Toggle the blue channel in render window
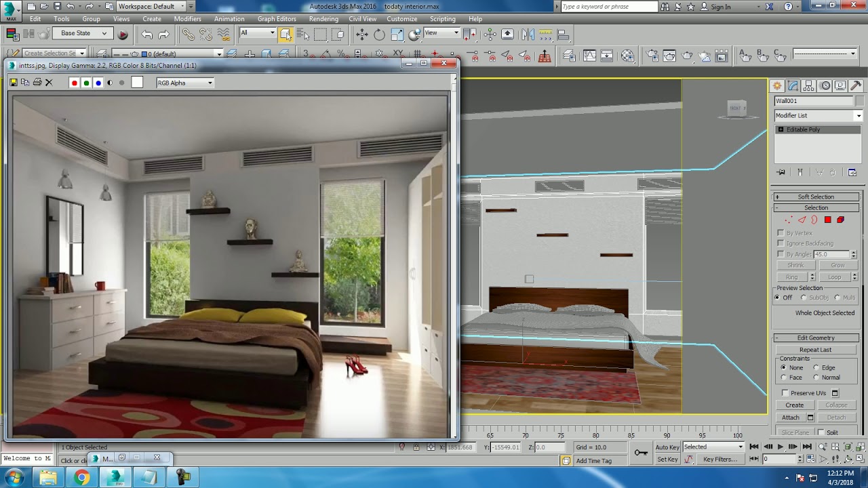Viewport: 868px width, 488px height. pos(98,83)
